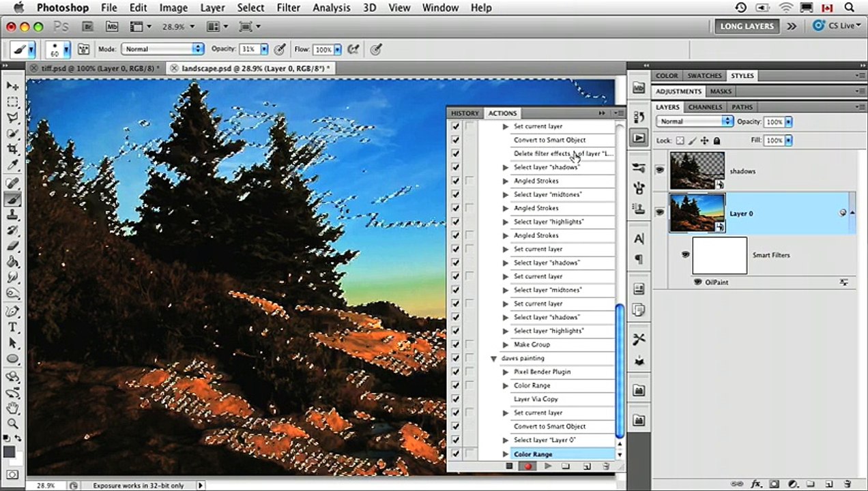The width and height of the screenshot is (868, 491).
Task: Select the Horizontal Type tool
Action: coord(12,327)
